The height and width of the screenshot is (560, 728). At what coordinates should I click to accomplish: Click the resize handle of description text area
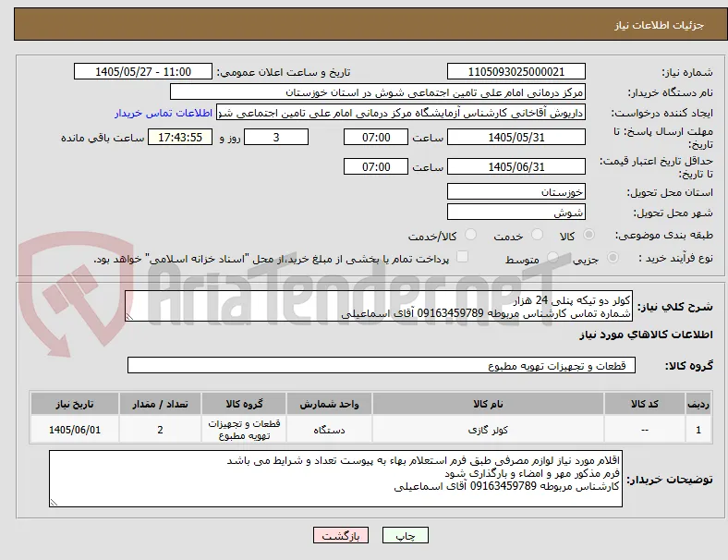(129, 317)
